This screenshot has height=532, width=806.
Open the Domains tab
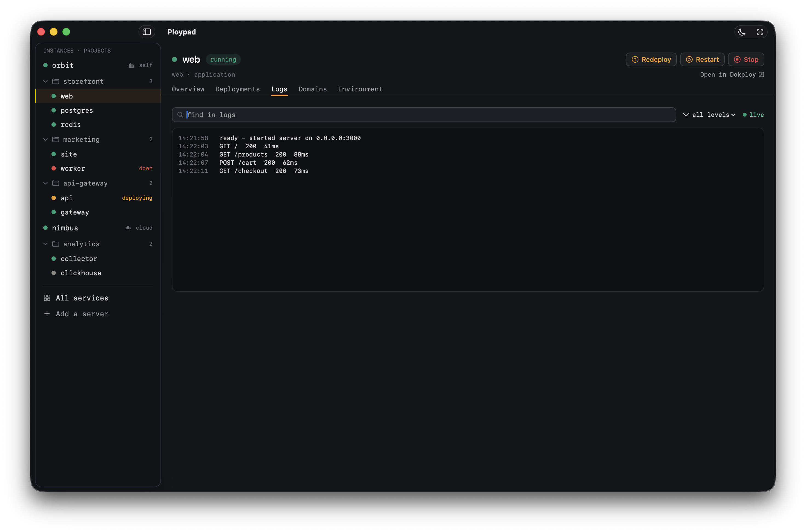(x=313, y=89)
